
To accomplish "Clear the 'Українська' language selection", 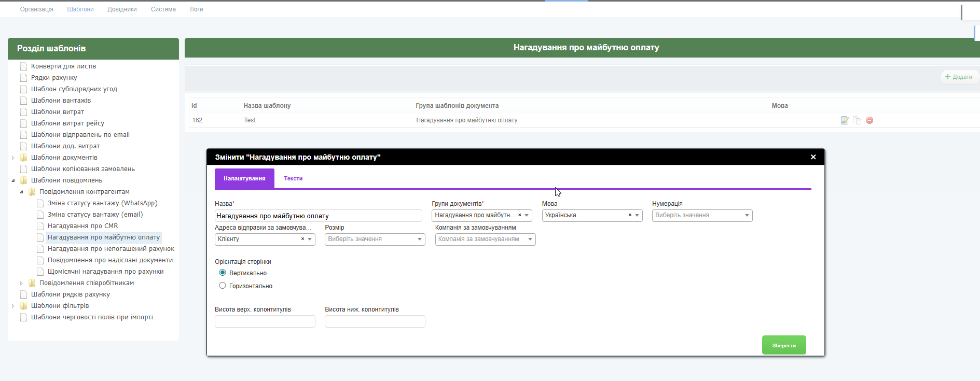I will [x=630, y=215].
